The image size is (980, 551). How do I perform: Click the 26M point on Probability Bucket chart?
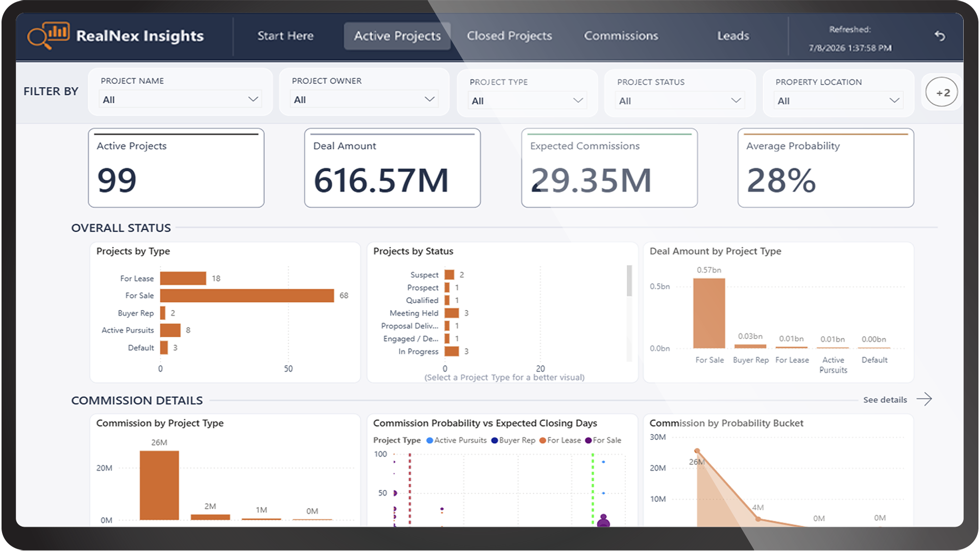click(697, 451)
